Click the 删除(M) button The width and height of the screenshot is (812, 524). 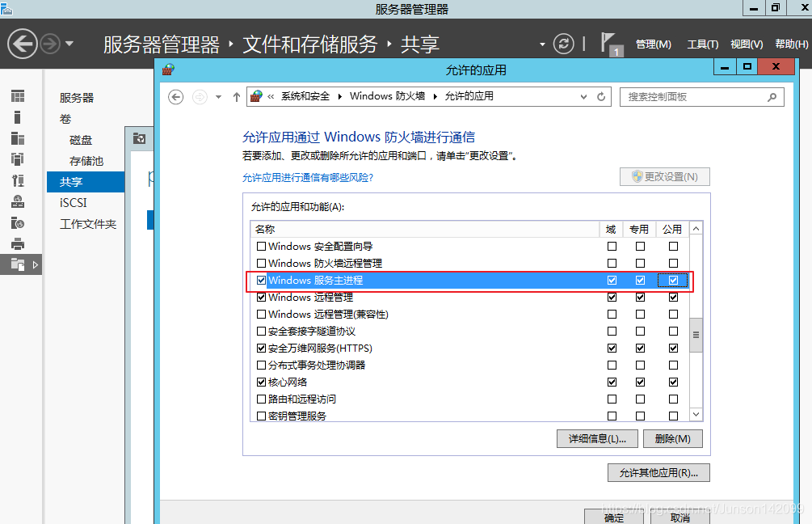tap(673, 439)
